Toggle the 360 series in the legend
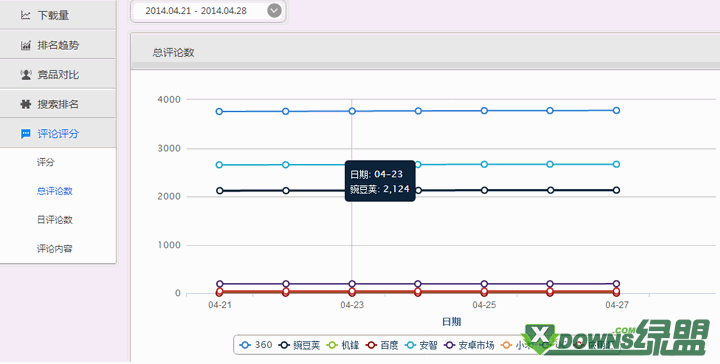The width and height of the screenshot is (720, 364). (256, 345)
